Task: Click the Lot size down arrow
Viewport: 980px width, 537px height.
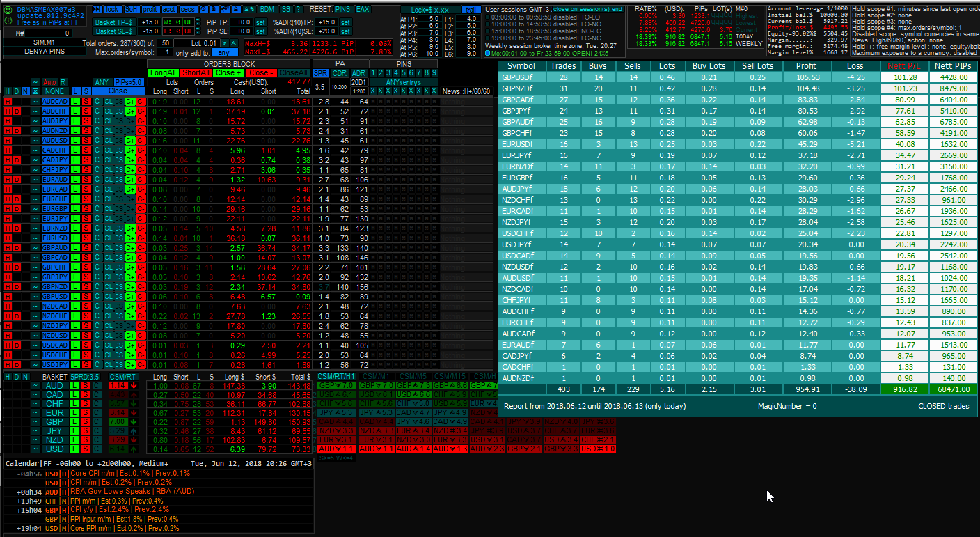Action: click(225, 43)
